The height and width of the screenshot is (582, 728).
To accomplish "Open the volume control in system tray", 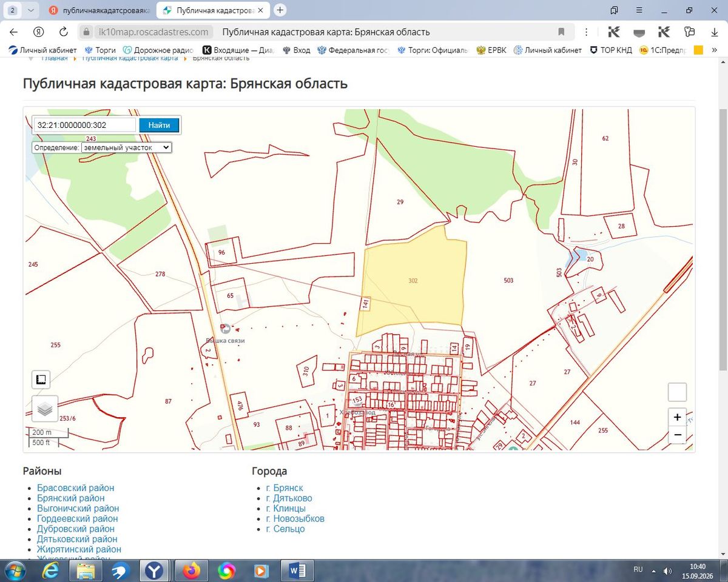I will [x=667, y=571].
